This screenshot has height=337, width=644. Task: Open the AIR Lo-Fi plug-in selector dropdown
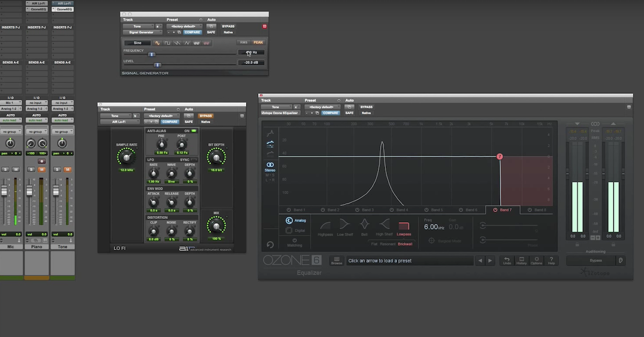click(x=119, y=122)
